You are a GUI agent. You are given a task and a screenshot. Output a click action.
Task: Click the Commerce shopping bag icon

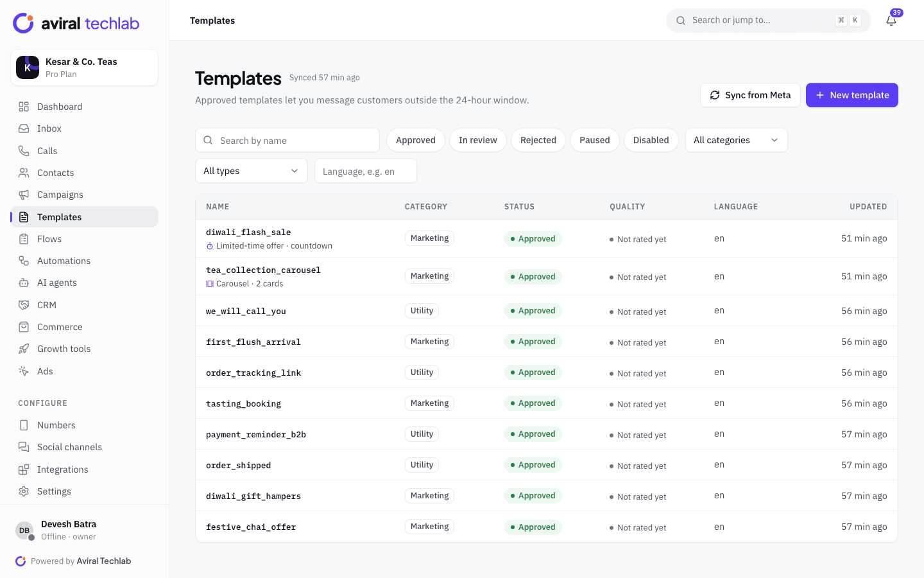pyautogui.click(x=24, y=327)
